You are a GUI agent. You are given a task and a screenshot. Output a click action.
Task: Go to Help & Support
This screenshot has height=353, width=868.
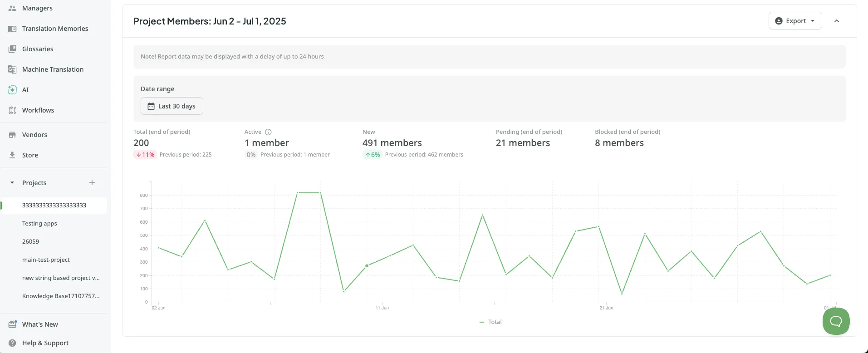45,343
